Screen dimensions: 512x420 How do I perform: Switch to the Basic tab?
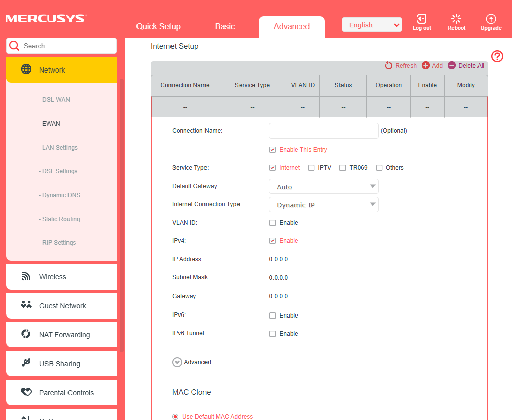click(225, 26)
